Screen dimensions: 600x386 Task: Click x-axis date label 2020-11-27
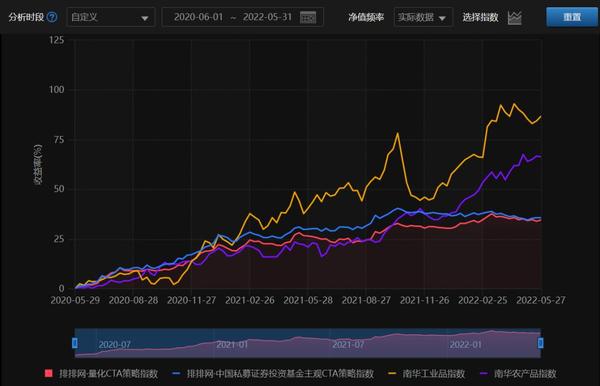[x=192, y=300]
